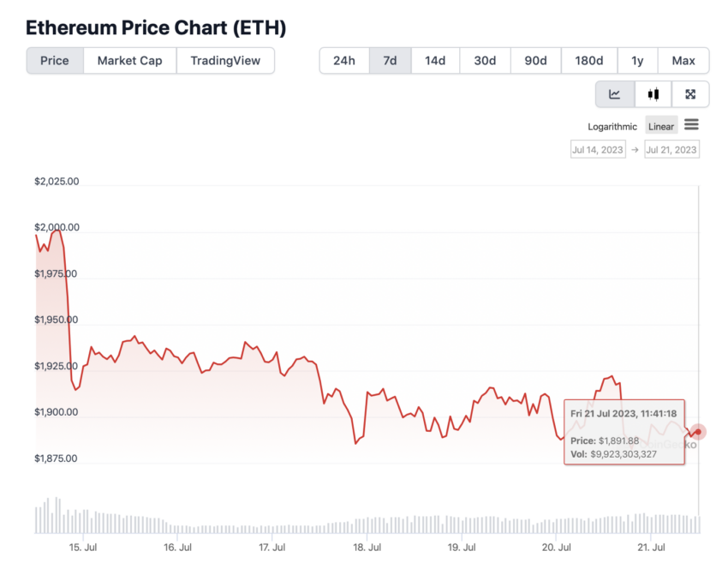
Task: Select the 24h time range
Action: pyautogui.click(x=344, y=60)
